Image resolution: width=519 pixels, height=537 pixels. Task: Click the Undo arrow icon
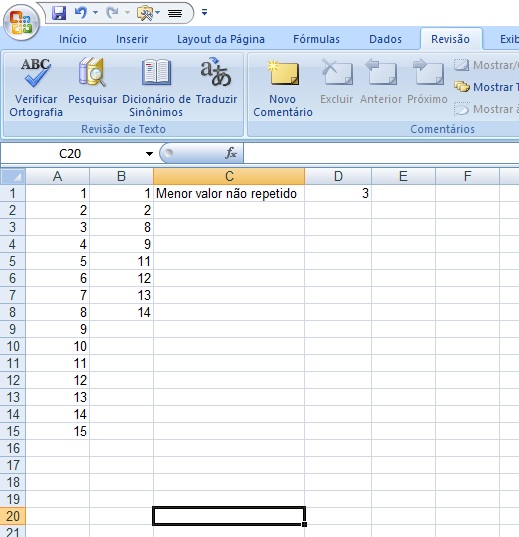81,13
